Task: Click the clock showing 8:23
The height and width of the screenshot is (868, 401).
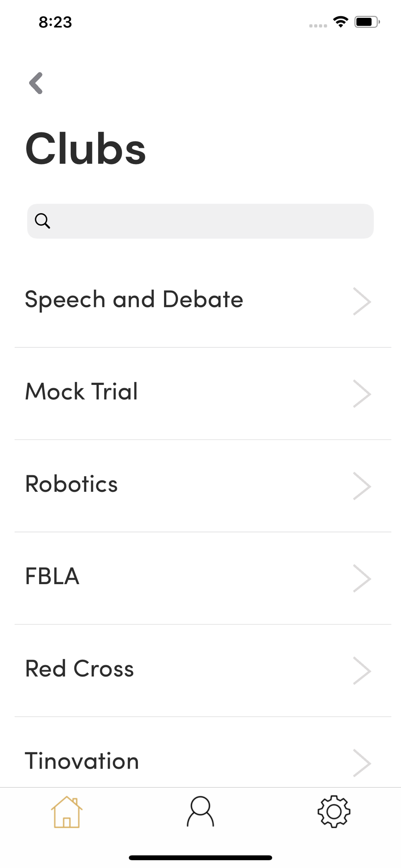Action: click(55, 22)
